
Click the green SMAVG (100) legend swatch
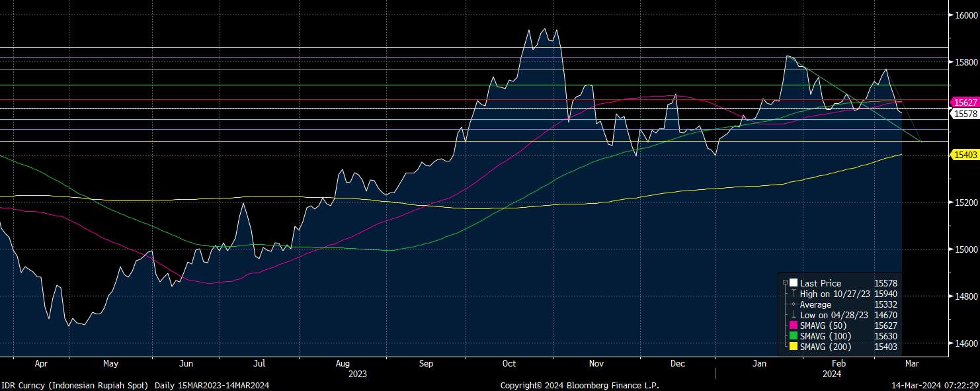pyautogui.click(x=794, y=336)
